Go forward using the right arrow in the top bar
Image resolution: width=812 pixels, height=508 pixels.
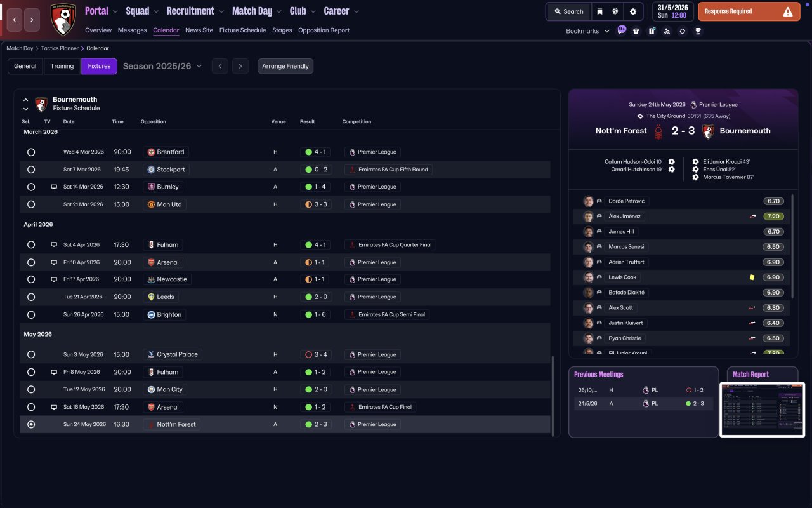(x=32, y=20)
